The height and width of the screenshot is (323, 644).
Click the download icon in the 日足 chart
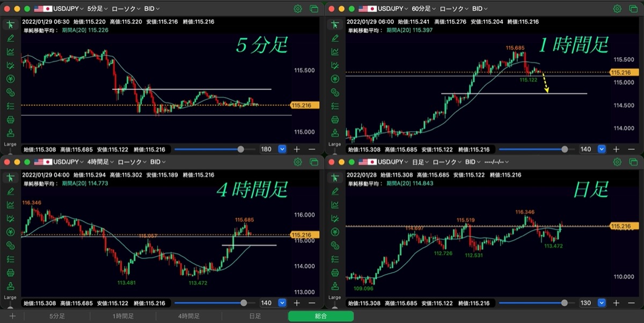click(335, 286)
